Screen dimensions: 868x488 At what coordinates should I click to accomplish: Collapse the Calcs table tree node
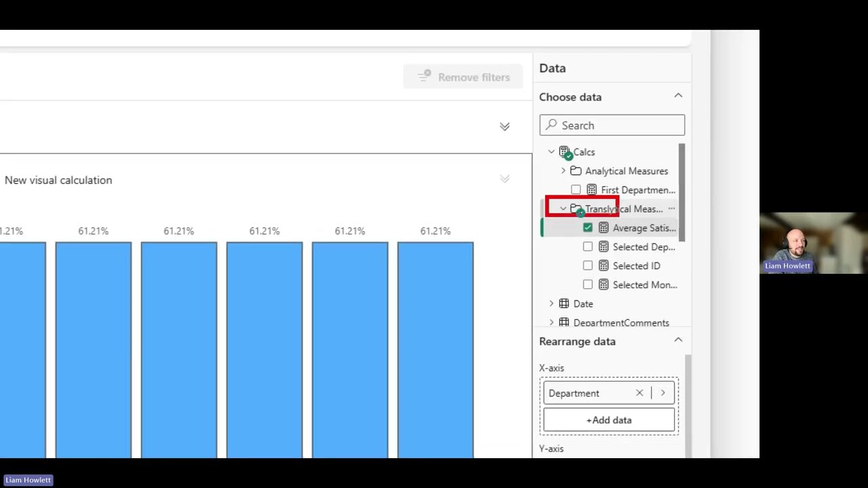[551, 152]
